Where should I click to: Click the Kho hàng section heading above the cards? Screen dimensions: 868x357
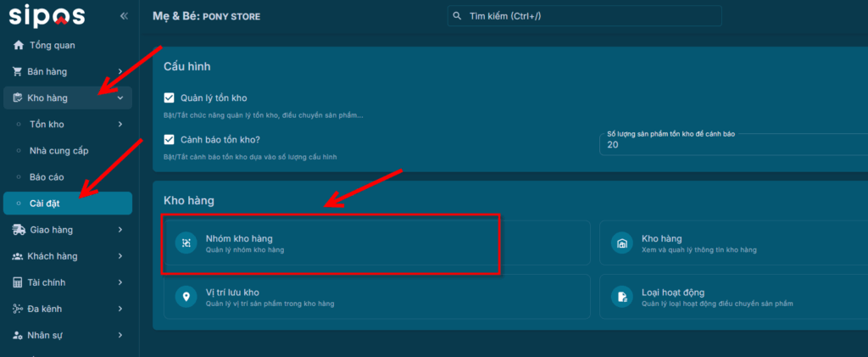pos(189,200)
